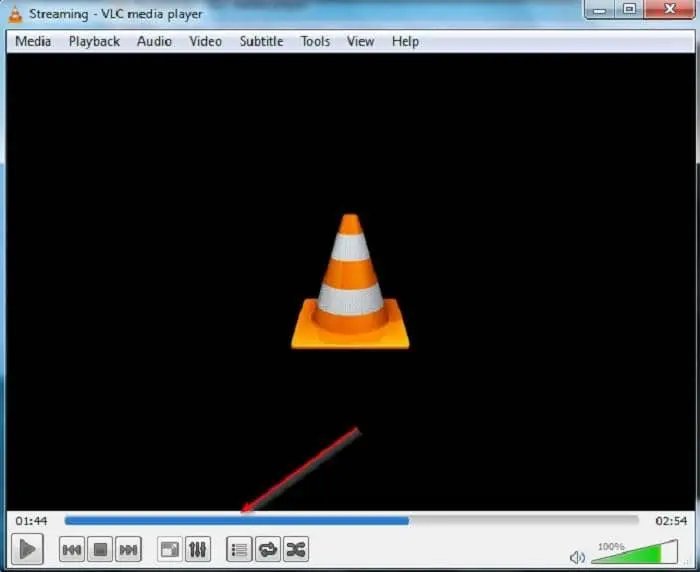This screenshot has width=700, height=572.
Task: Click the total duration 02:54 label
Action: (670, 521)
